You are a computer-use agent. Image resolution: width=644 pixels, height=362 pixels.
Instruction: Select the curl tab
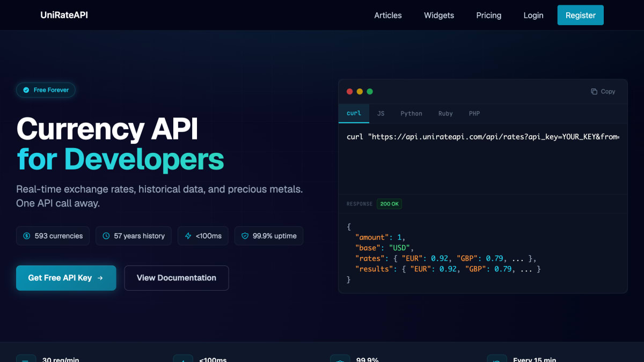[354, 113]
